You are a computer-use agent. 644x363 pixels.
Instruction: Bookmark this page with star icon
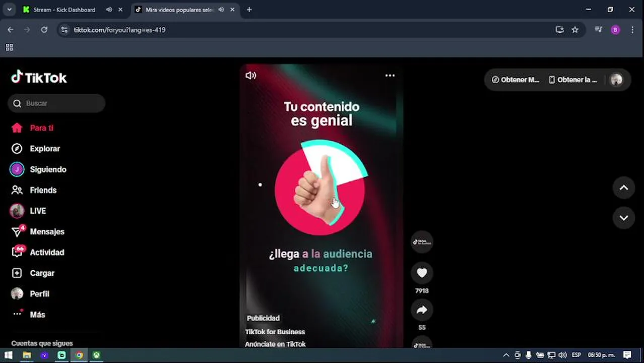(x=575, y=30)
